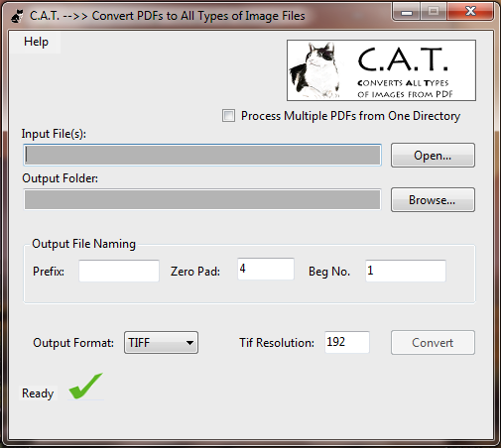Expand the Output Format TIFF dropdown
This screenshot has height=448, width=501.
point(161,343)
